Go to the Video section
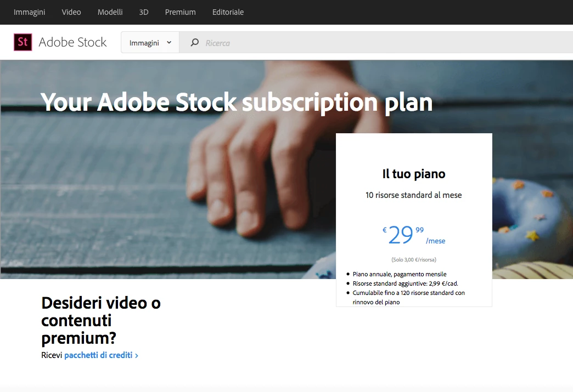Image resolution: width=573 pixels, height=392 pixels. [x=71, y=12]
